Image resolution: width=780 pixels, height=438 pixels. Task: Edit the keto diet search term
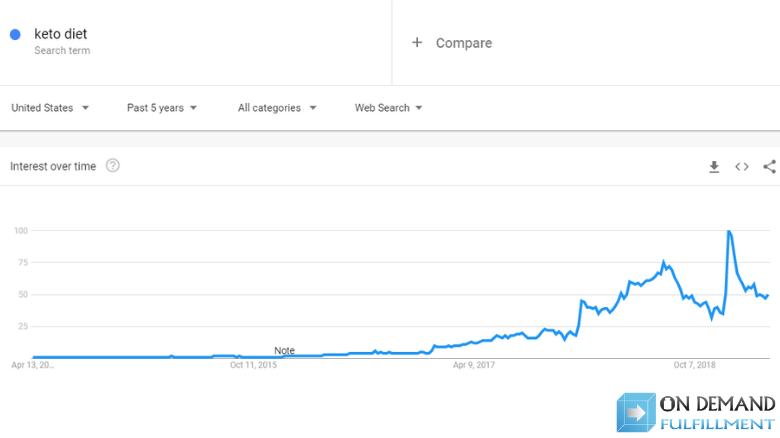coord(61,34)
